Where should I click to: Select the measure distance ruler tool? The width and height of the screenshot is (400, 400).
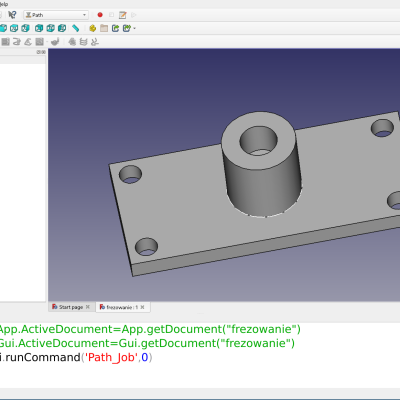76,28
